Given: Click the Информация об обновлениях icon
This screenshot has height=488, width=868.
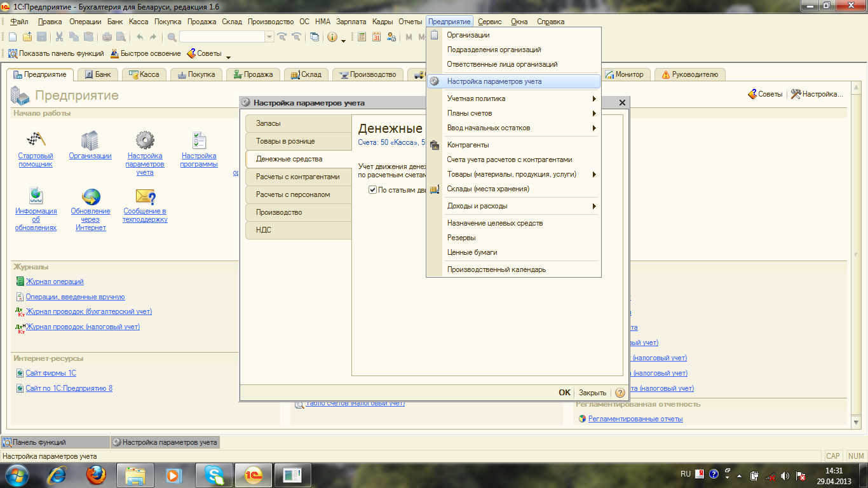Looking at the screenshot, I should [36, 196].
